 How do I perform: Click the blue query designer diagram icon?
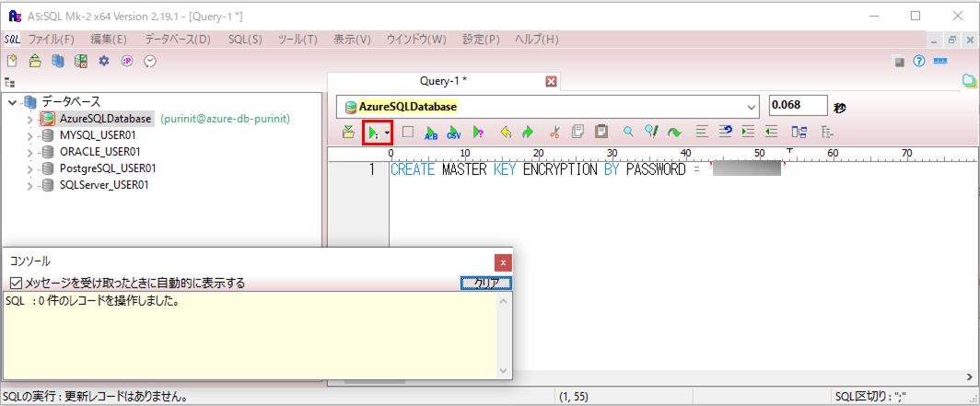[799, 132]
